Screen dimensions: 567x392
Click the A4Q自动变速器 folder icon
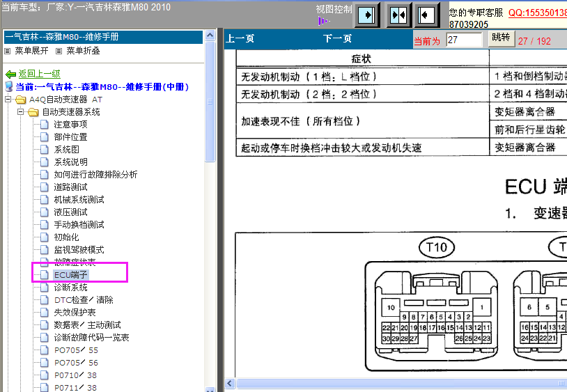click(x=21, y=100)
